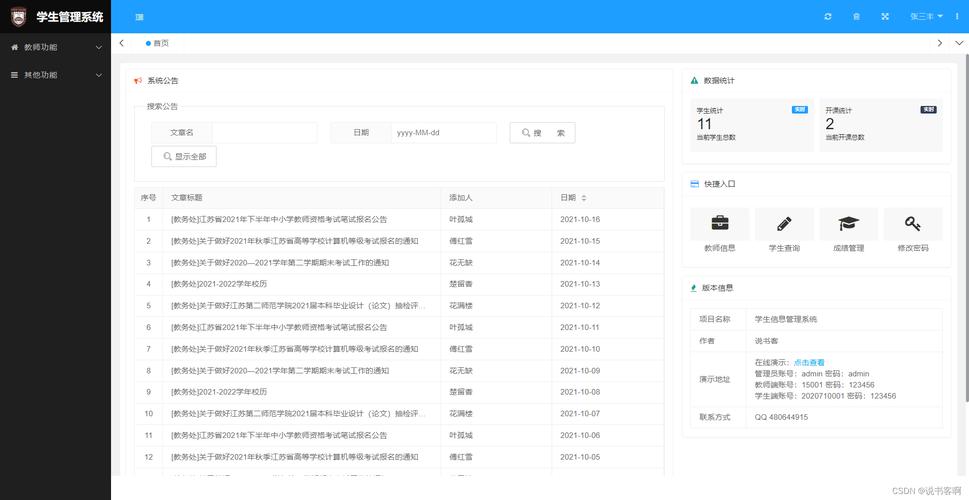Screen dimensions: 969x500
Task: Click 花满楼 in the 2021-10-07 row
Action: [461, 413]
